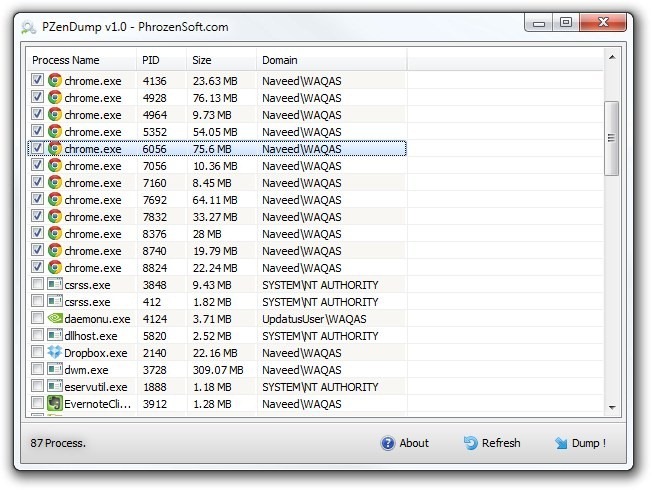This screenshot has height=490, width=652.
Task: Uncheck chrome.exe PID 7160 checkbox
Action: [37, 182]
